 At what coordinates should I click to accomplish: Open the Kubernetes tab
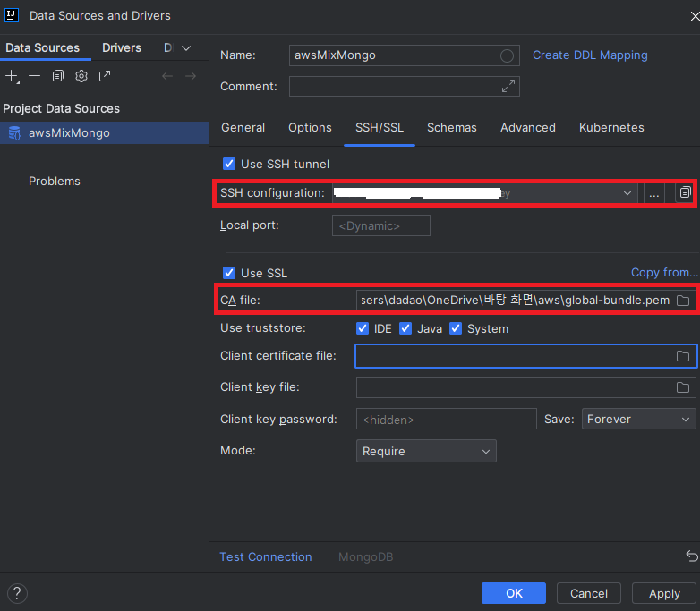click(611, 128)
